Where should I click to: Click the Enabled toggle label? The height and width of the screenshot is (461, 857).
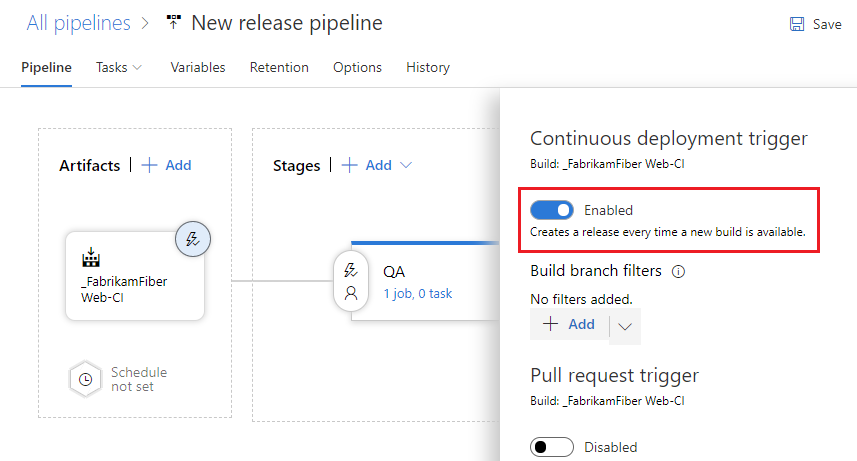[608, 210]
